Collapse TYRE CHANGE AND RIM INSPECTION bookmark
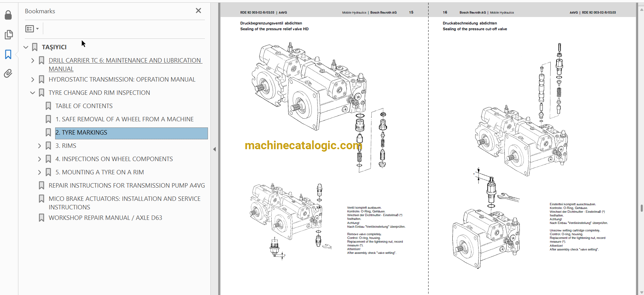The height and width of the screenshot is (295, 644). (33, 93)
